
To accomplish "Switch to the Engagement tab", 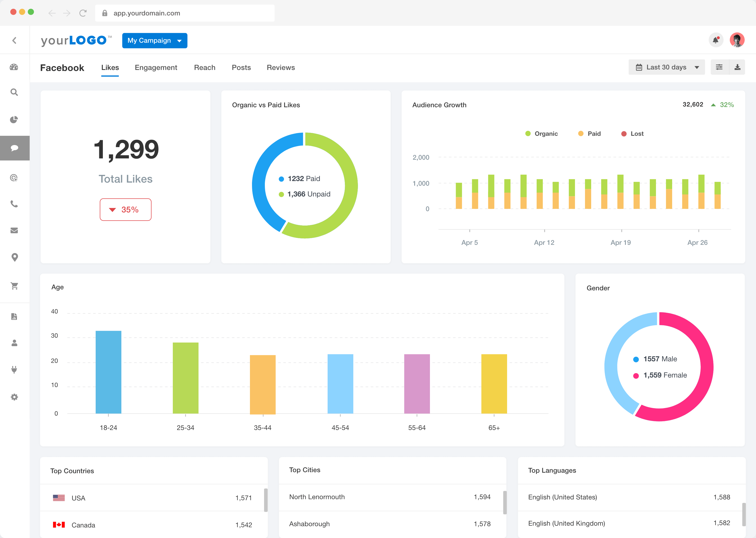I will tap(156, 67).
